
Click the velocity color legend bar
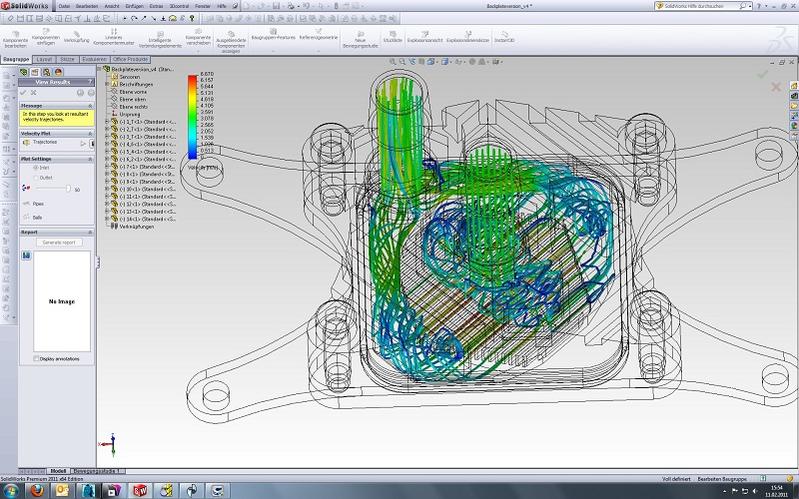[192, 117]
